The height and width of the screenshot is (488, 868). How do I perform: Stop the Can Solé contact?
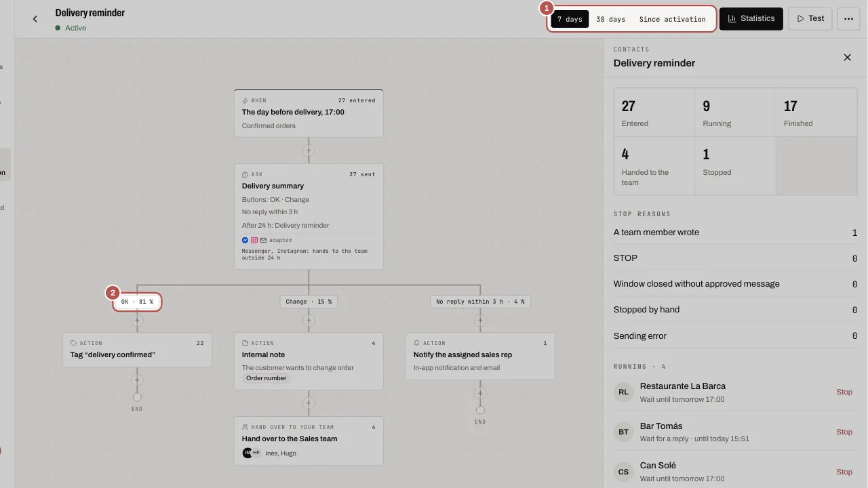click(x=844, y=472)
